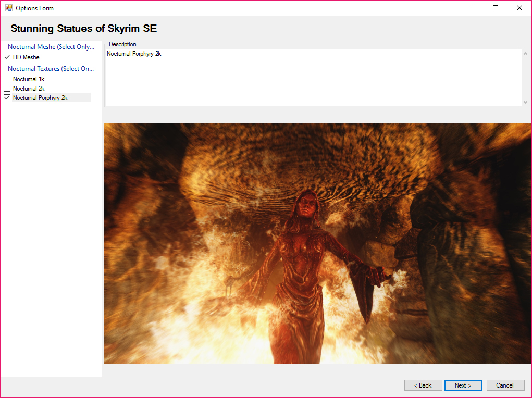Uncheck Nocturnal Porphyry 2k checkbox
The height and width of the screenshot is (398, 532).
7,98
